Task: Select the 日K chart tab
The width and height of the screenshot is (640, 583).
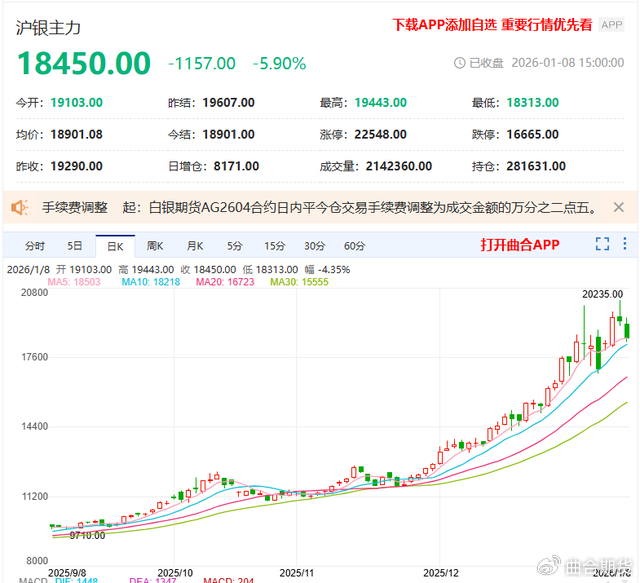Action: (115, 246)
